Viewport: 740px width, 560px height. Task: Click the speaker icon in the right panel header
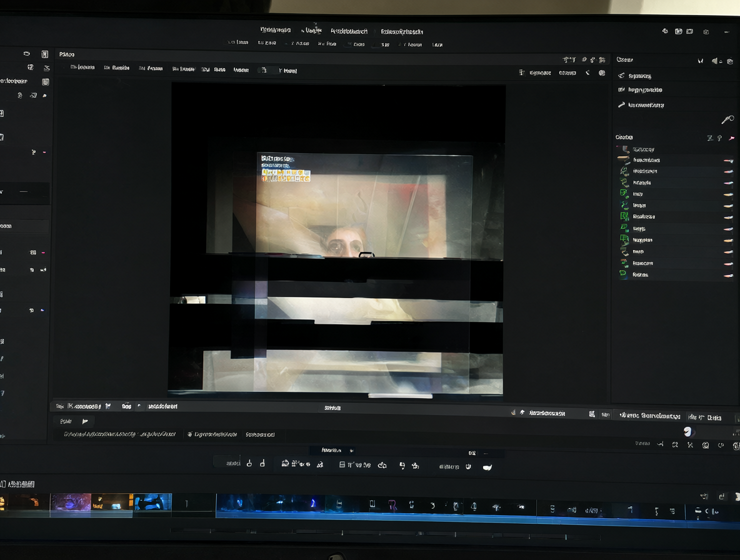714,61
